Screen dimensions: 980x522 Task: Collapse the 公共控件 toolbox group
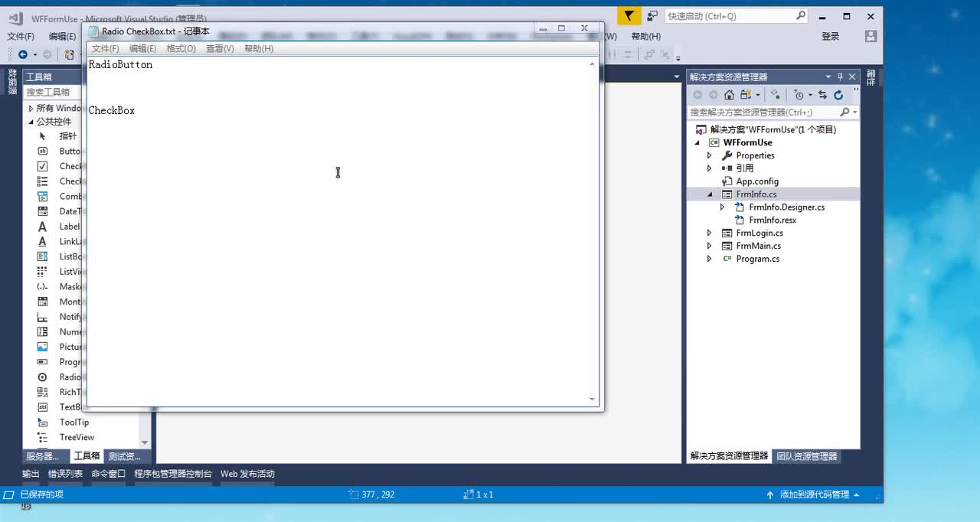pyautogui.click(x=31, y=122)
